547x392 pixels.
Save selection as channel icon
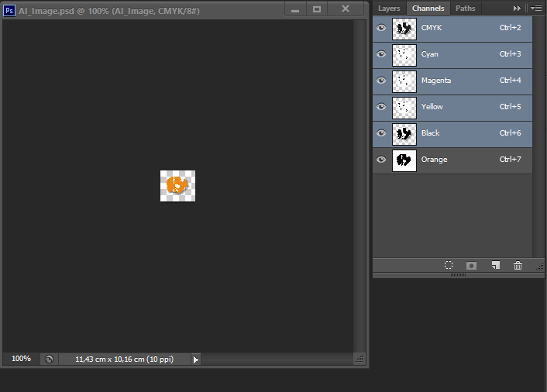471,266
